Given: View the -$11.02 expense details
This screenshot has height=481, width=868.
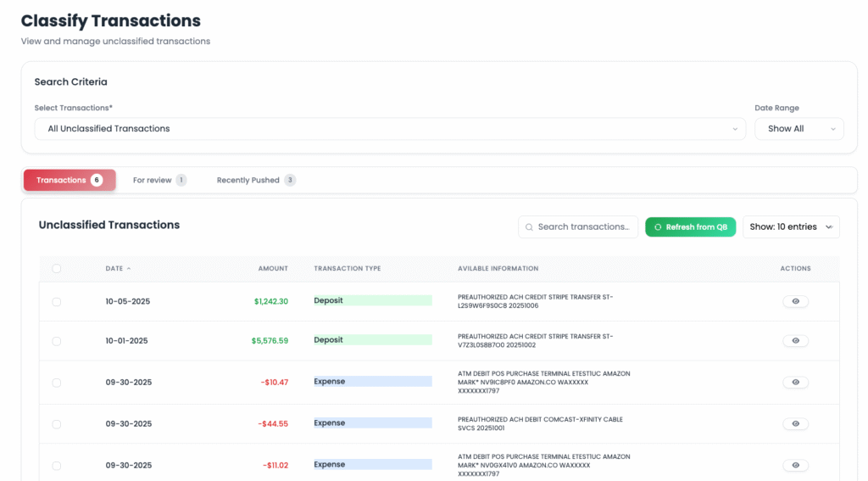Looking at the screenshot, I should pos(794,465).
